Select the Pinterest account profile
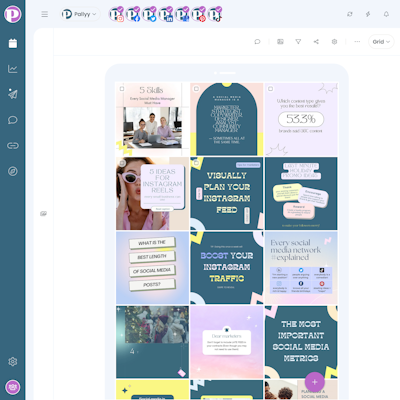 coord(198,14)
